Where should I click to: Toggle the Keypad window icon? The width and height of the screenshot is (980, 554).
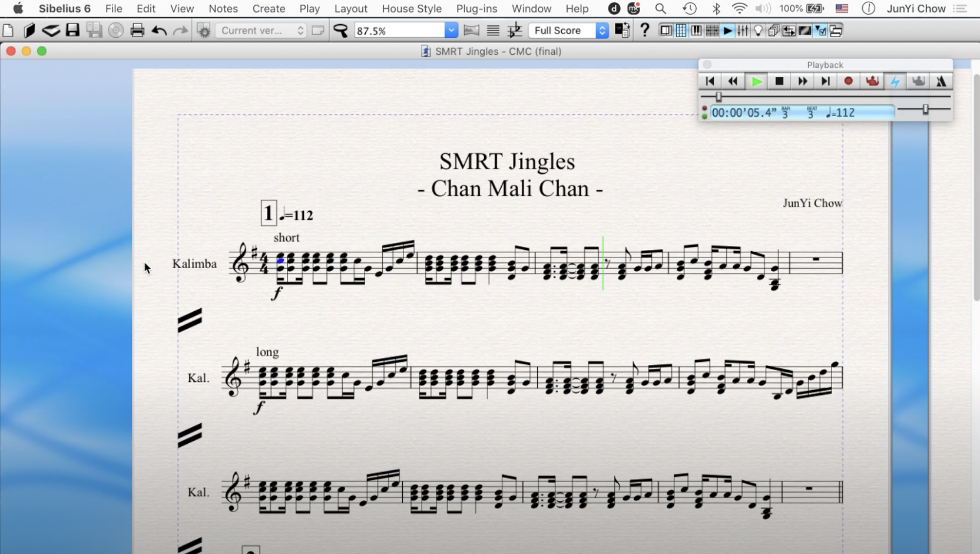681,31
